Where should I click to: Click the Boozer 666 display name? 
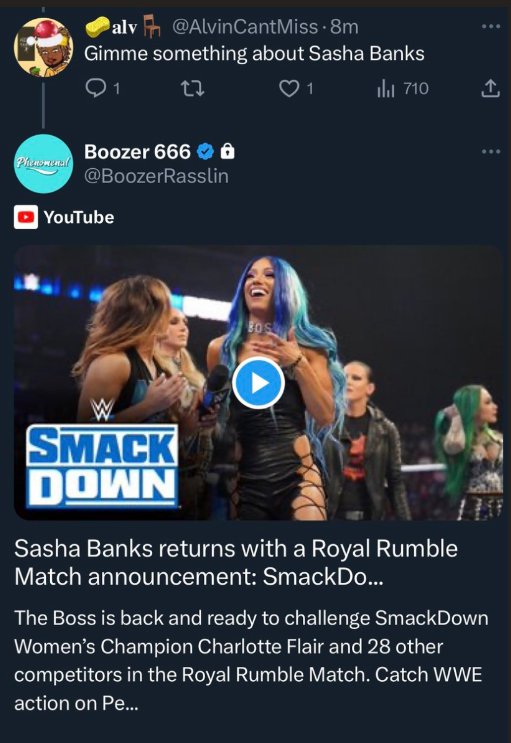point(137,152)
